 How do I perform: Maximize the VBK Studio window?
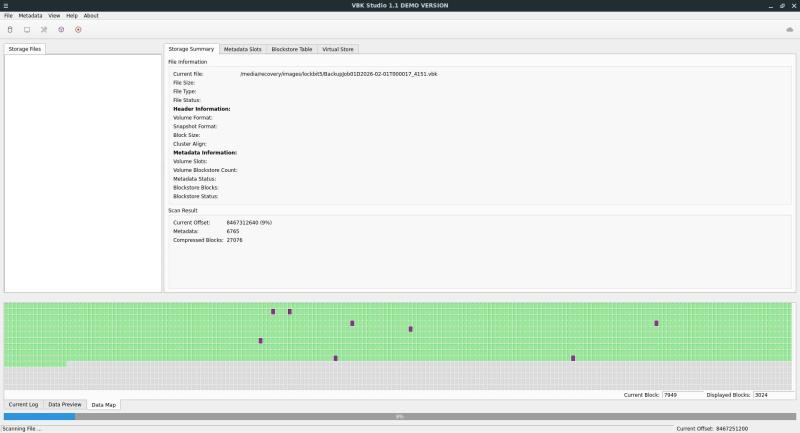tap(782, 6)
